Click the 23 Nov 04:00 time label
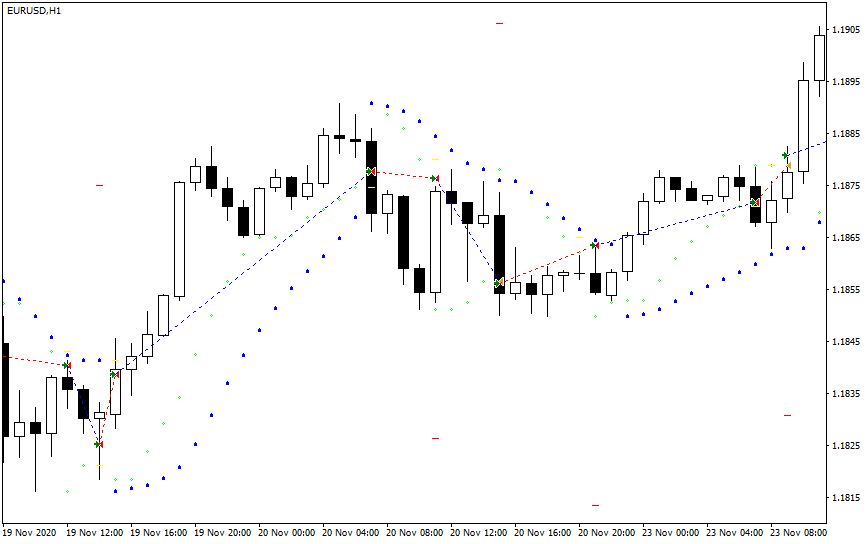Image resolution: width=867 pixels, height=544 pixels. pyautogui.click(x=735, y=533)
